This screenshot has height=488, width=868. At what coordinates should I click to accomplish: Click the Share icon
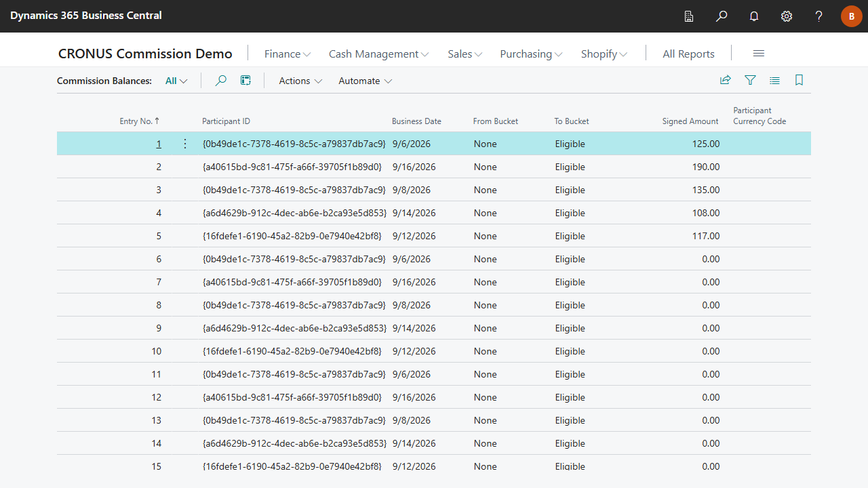pos(726,81)
